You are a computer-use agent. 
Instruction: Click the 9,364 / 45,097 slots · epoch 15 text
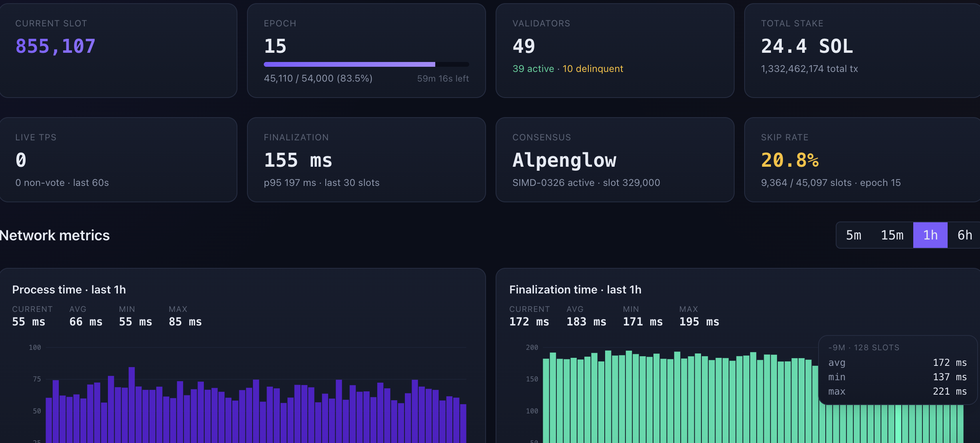point(831,183)
